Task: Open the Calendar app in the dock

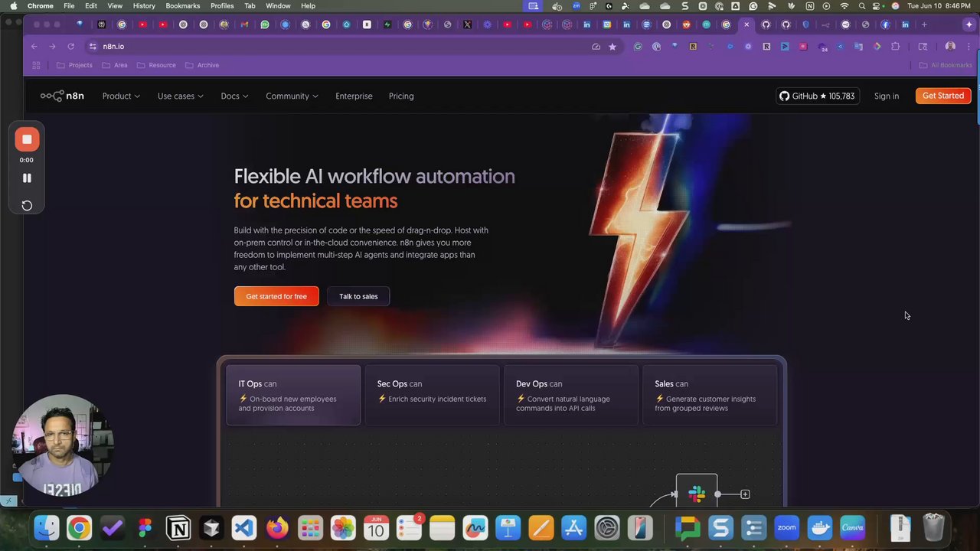Action: 376,527
